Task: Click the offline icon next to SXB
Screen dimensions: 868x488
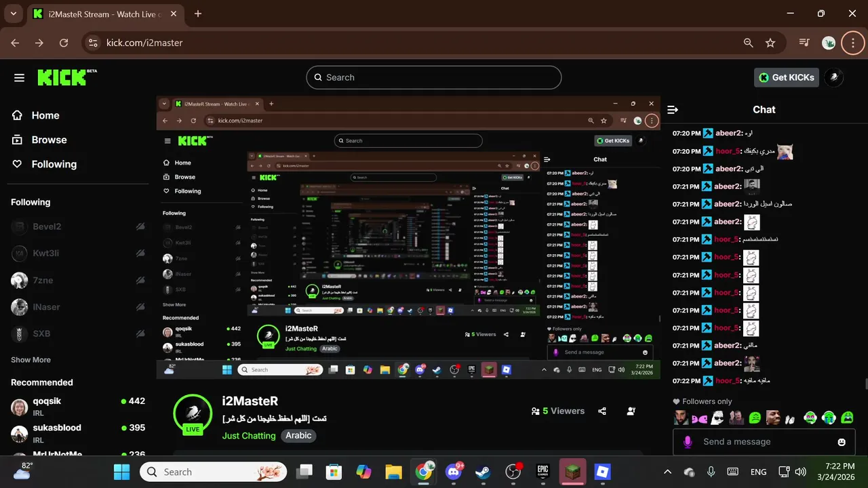Action: [x=140, y=333]
